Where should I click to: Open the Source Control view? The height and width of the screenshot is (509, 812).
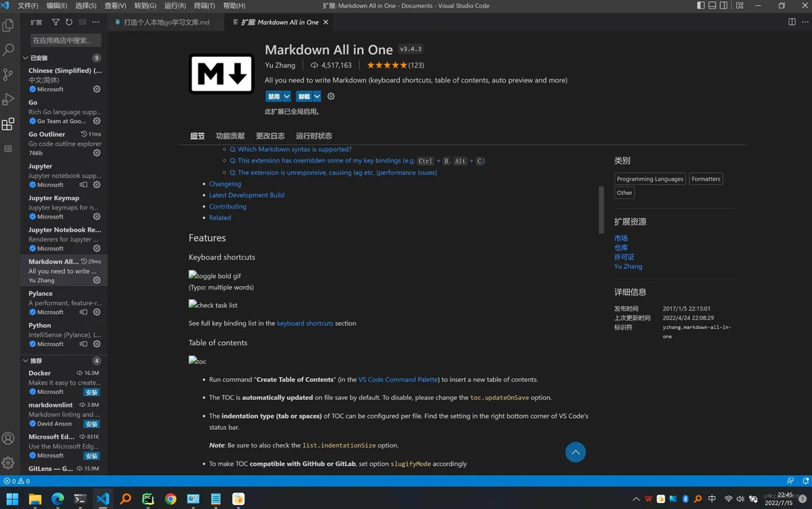pos(8,74)
